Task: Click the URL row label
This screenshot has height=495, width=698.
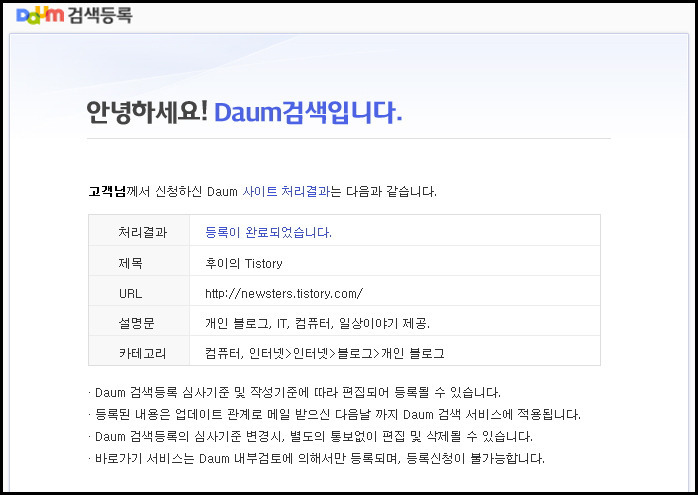Action: pos(130,293)
